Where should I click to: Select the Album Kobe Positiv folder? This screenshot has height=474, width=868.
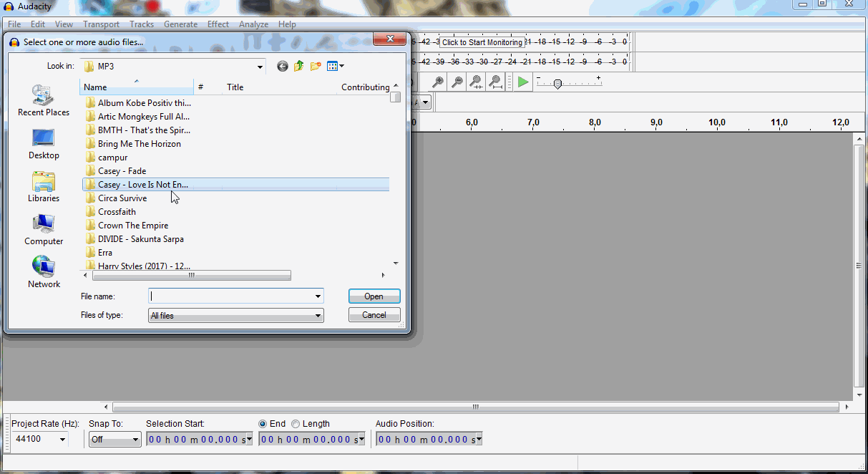point(137,103)
